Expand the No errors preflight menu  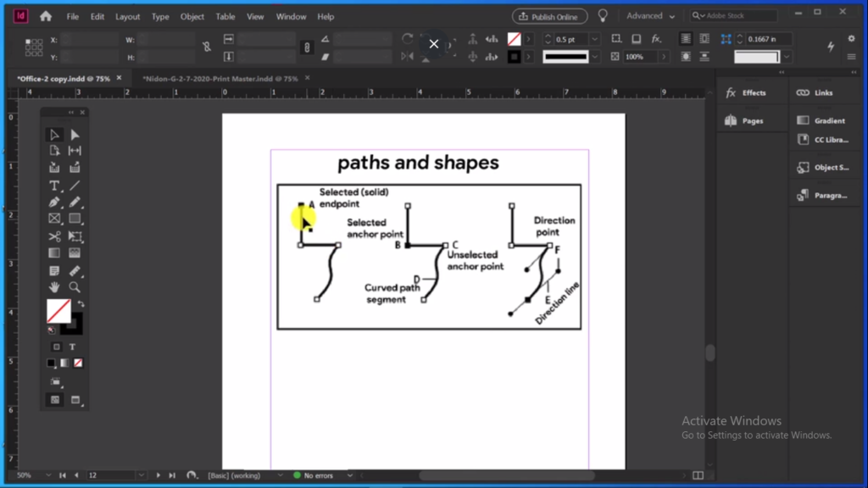click(x=350, y=475)
